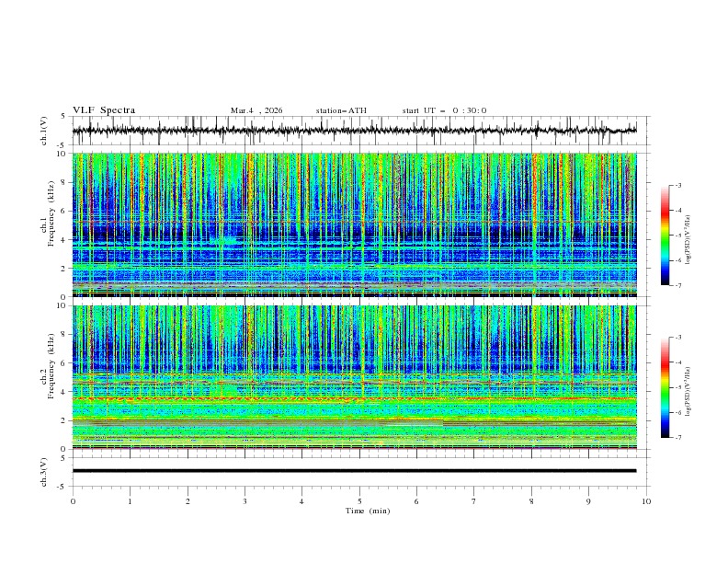This screenshot has height=563, width=728.
Task: Click the "start UT = 0 :30: 0" text
Action: 444,110
